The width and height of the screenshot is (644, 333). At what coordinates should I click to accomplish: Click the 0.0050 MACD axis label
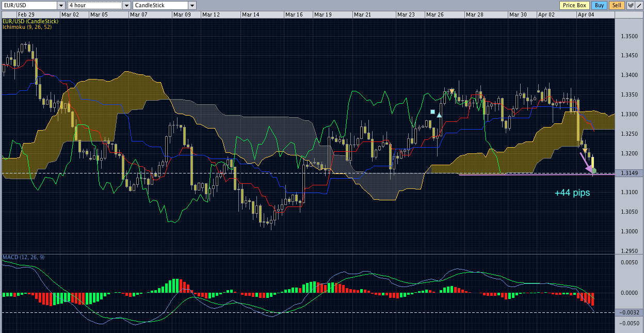coord(629,262)
